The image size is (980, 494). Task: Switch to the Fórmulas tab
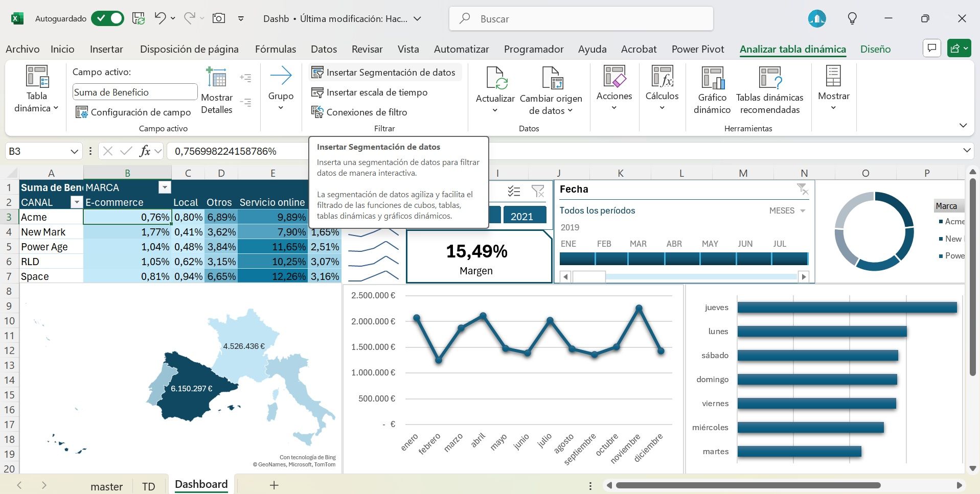276,49
